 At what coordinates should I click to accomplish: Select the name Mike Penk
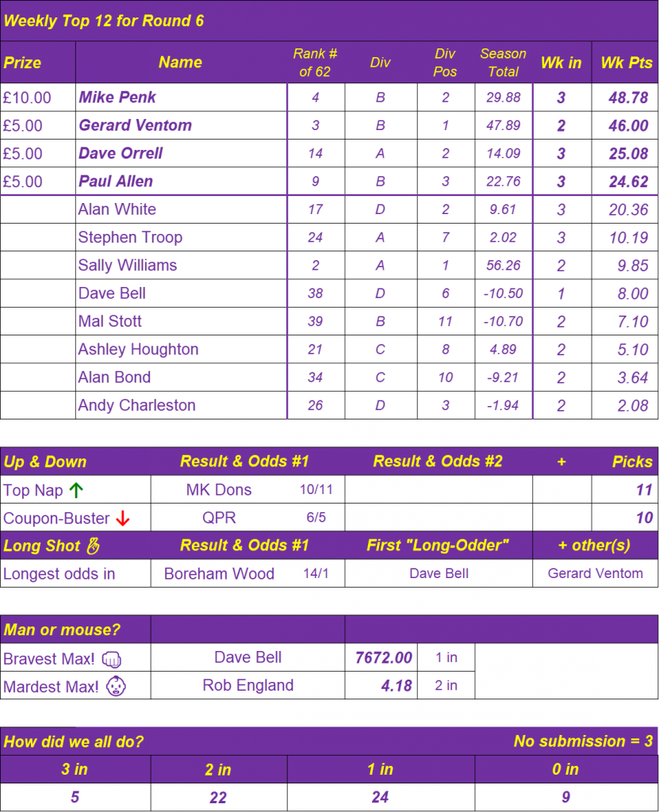117,97
